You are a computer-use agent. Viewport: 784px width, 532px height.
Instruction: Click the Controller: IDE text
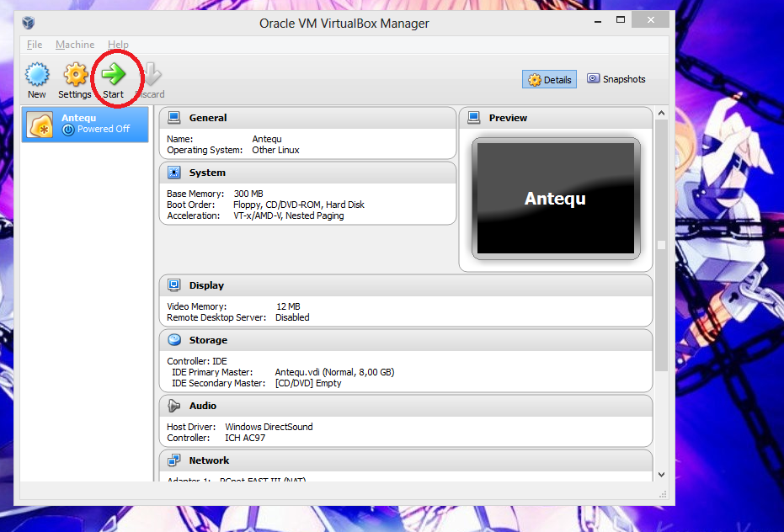(x=197, y=361)
